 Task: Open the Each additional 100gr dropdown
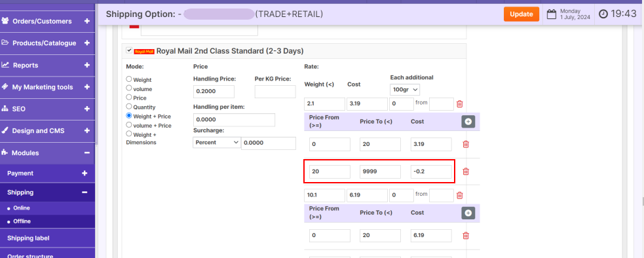pyautogui.click(x=405, y=89)
